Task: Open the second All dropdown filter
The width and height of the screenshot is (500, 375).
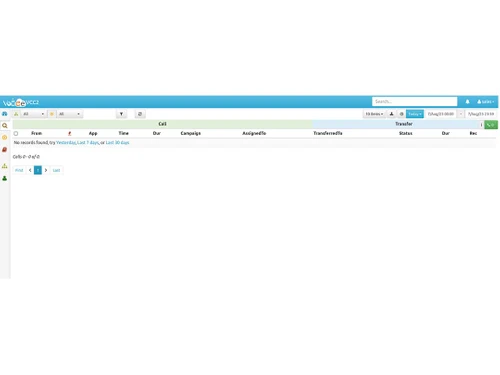Action: (69, 114)
